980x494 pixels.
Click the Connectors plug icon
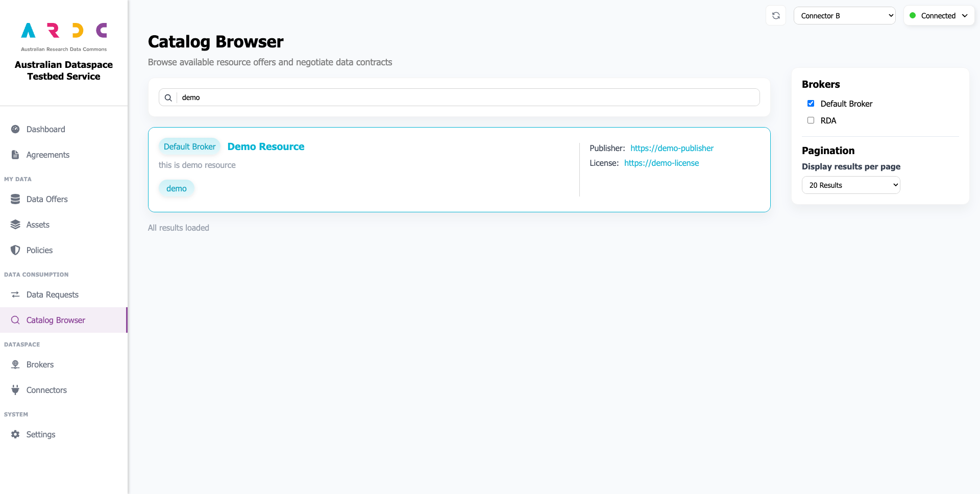pos(15,390)
